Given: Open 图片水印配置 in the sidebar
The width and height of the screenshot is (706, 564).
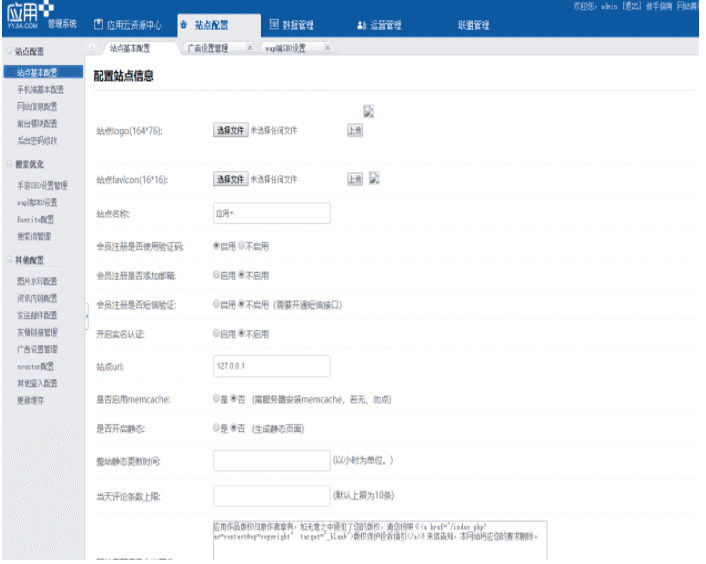Looking at the screenshot, I should point(37,281).
